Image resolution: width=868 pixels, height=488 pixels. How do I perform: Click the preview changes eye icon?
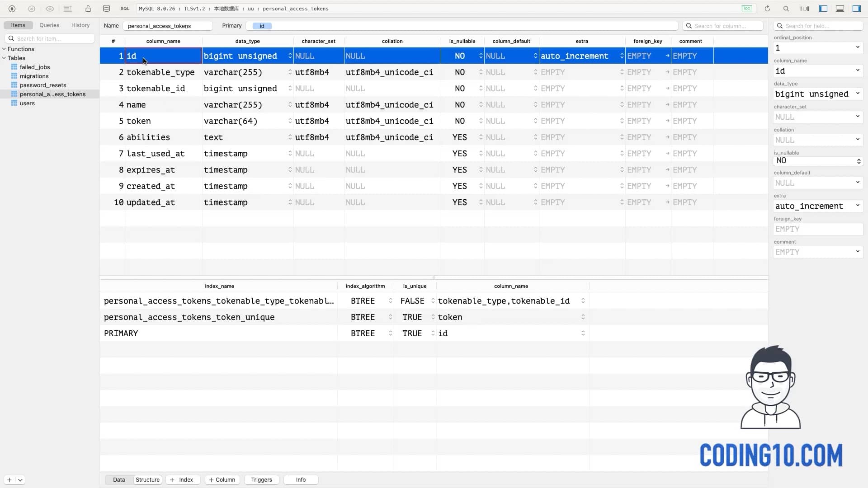50,9
